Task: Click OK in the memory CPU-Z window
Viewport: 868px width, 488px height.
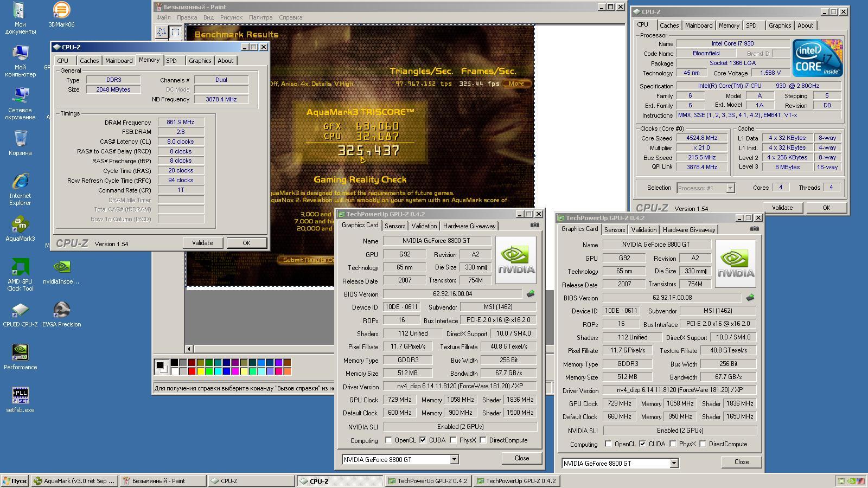Action: [246, 243]
